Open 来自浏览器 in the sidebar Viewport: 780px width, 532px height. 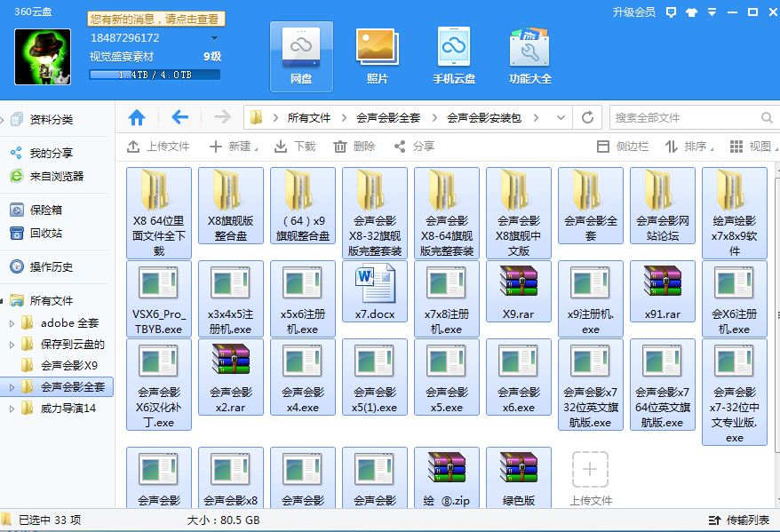[57, 176]
